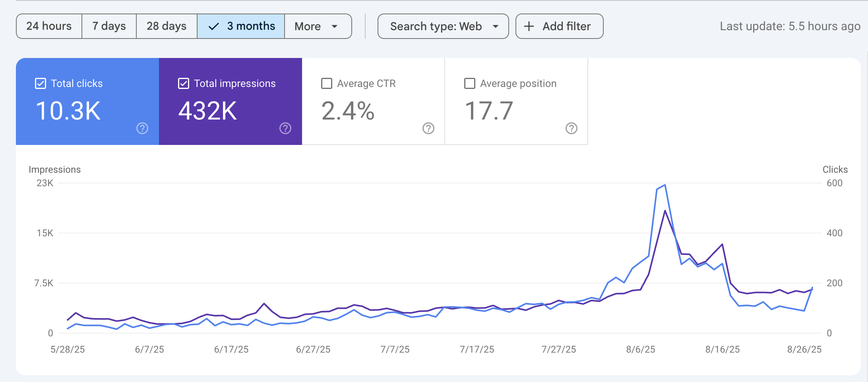The image size is (868, 382).
Task: Click the Search type dropdown arrow
Action: [x=496, y=27]
